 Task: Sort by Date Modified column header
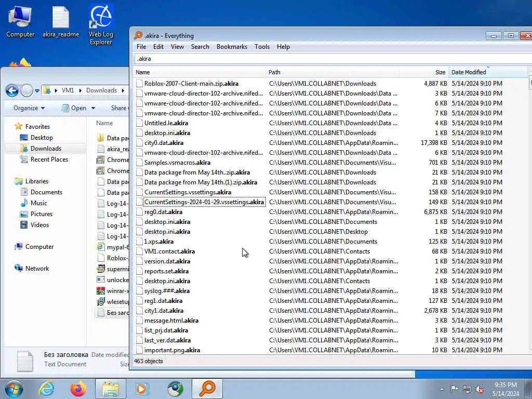pos(488,72)
